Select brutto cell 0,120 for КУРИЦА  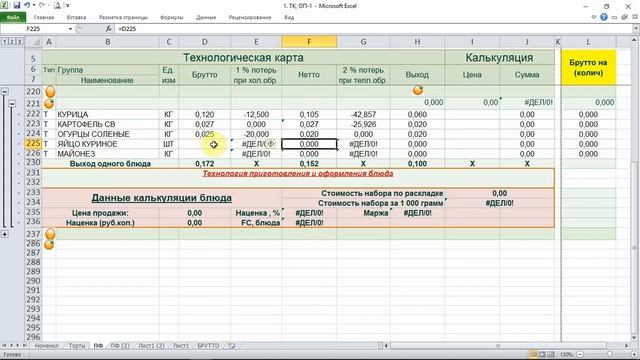204,114
